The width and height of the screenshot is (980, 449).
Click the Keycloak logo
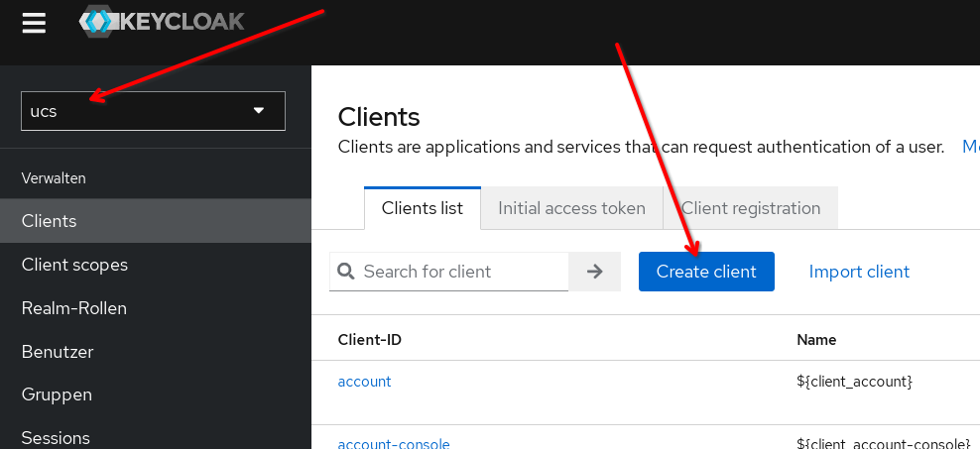[162, 22]
